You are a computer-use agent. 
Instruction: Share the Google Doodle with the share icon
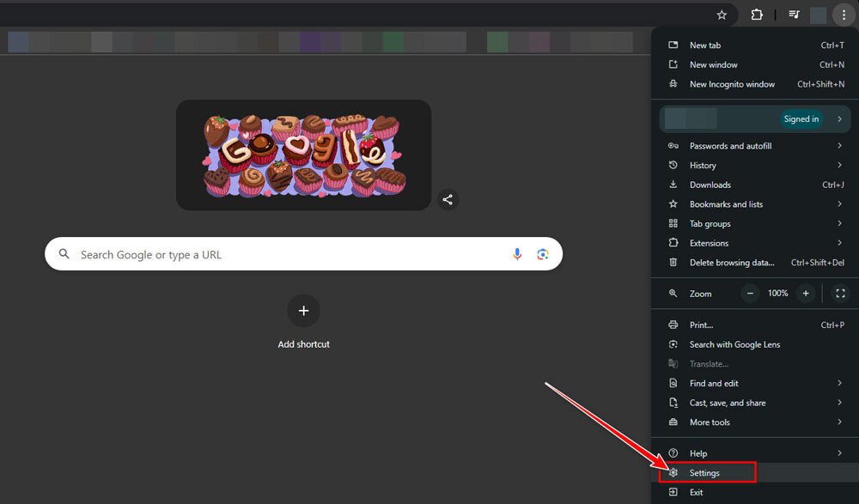pyautogui.click(x=448, y=199)
